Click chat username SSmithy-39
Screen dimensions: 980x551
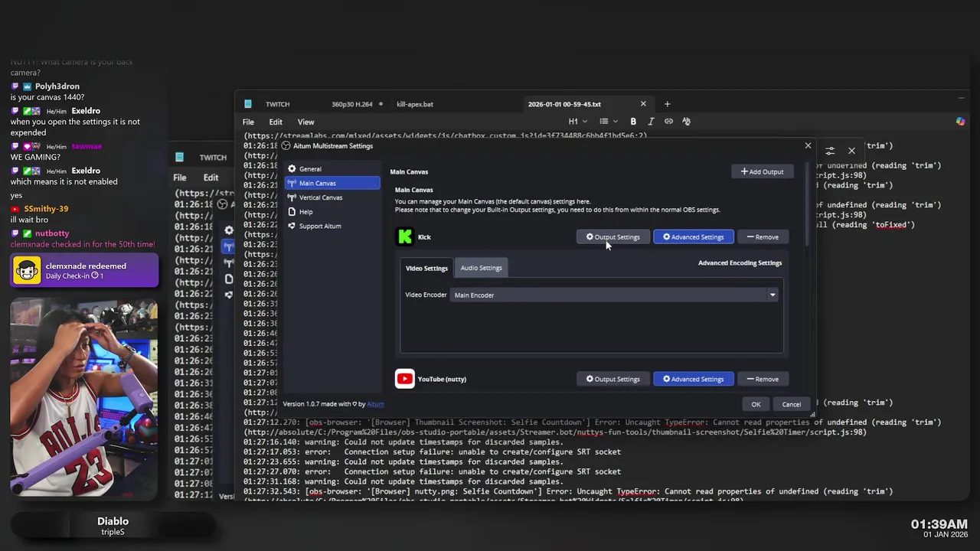coord(46,209)
